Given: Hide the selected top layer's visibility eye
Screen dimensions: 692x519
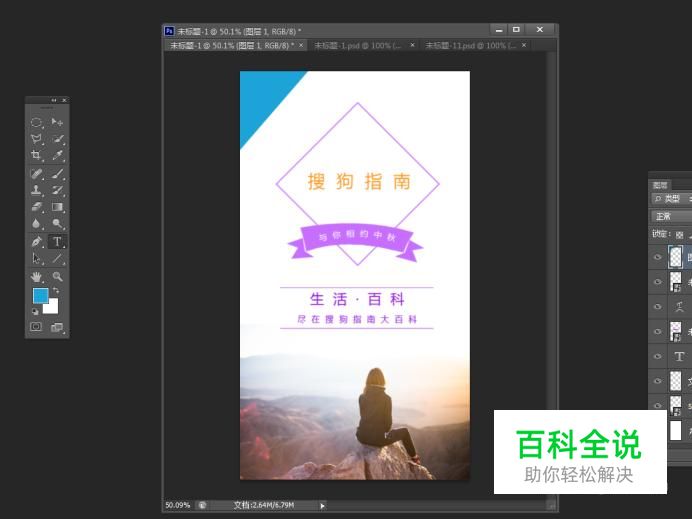Looking at the screenshot, I should point(658,257).
